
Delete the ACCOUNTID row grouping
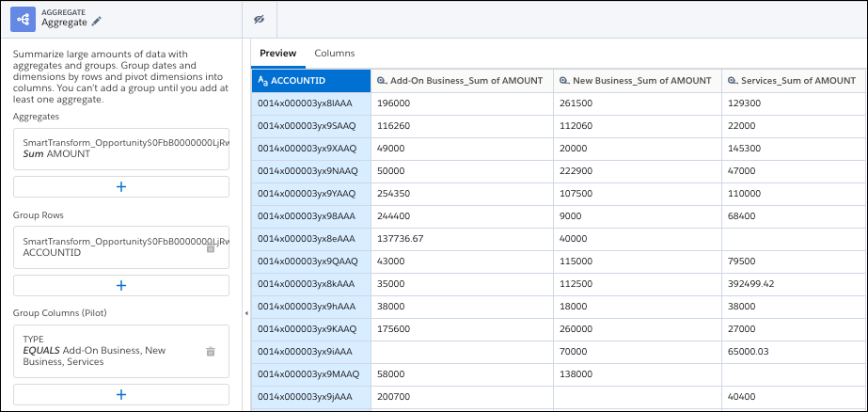click(x=211, y=247)
